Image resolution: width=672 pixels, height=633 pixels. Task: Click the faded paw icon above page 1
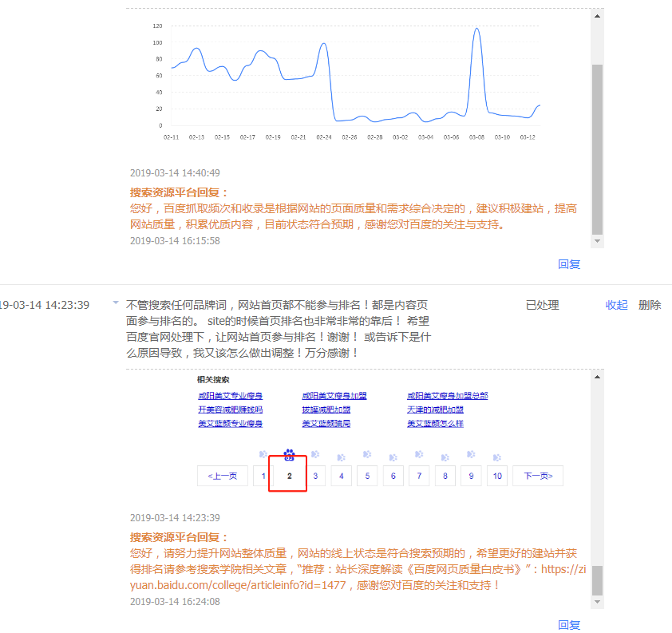click(263, 455)
